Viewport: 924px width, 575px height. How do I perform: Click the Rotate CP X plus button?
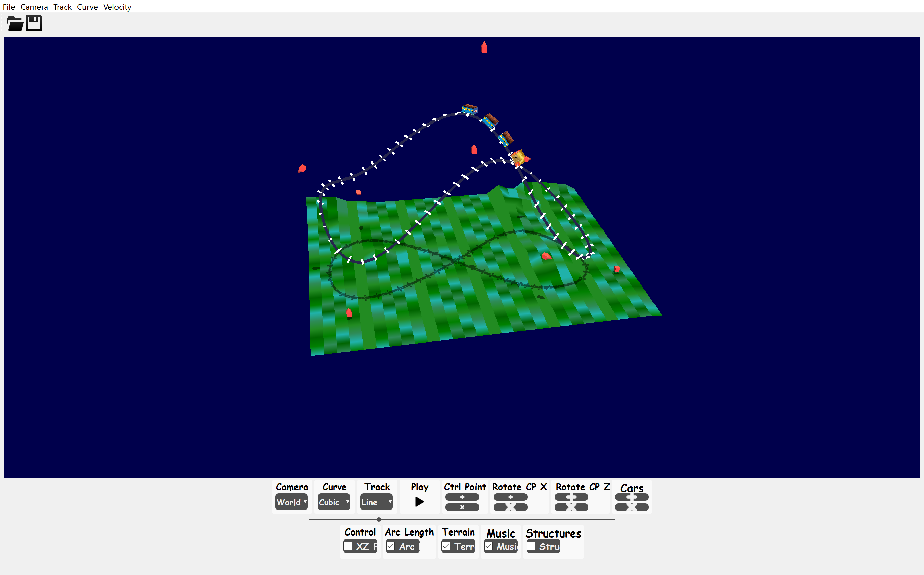(x=510, y=497)
